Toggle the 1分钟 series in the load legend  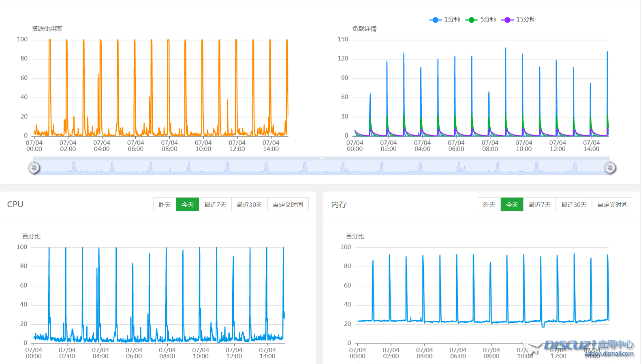click(444, 19)
